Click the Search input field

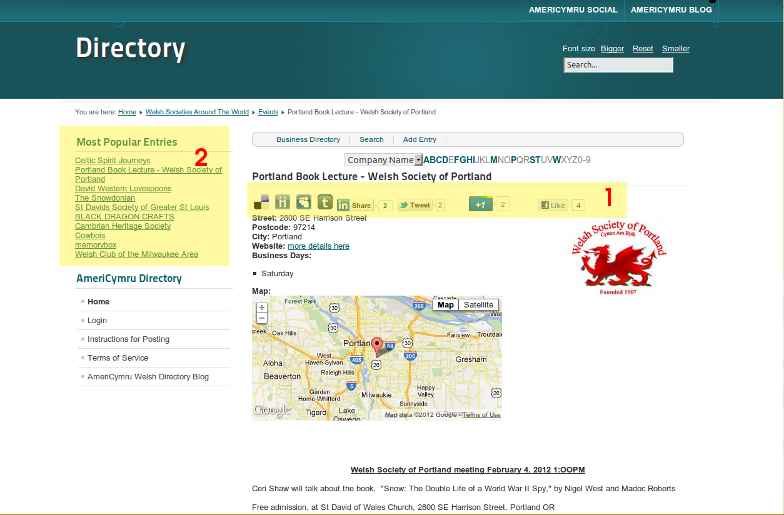618,65
